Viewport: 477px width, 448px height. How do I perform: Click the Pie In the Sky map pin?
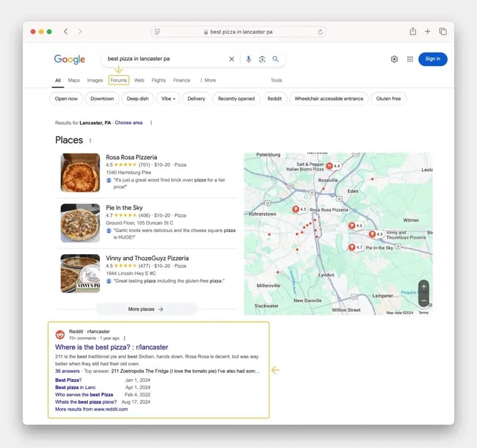pyautogui.click(x=352, y=247)
